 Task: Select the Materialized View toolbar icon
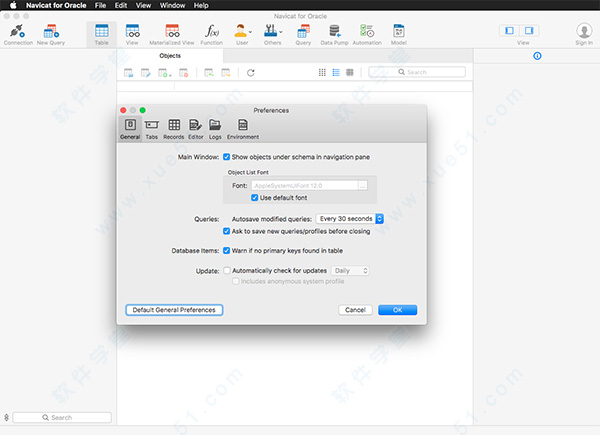[x=172, y=34]
